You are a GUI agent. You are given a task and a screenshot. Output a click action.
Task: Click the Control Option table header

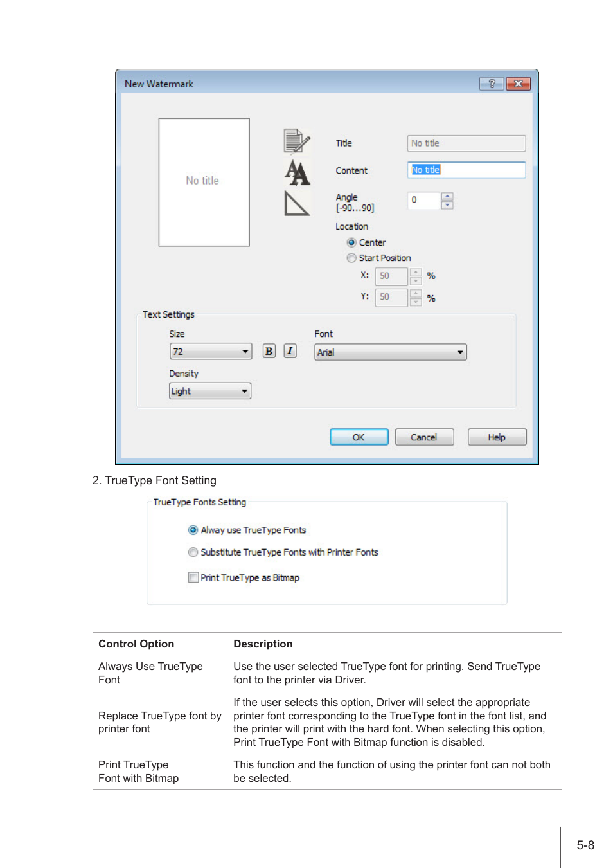[136, 644]
